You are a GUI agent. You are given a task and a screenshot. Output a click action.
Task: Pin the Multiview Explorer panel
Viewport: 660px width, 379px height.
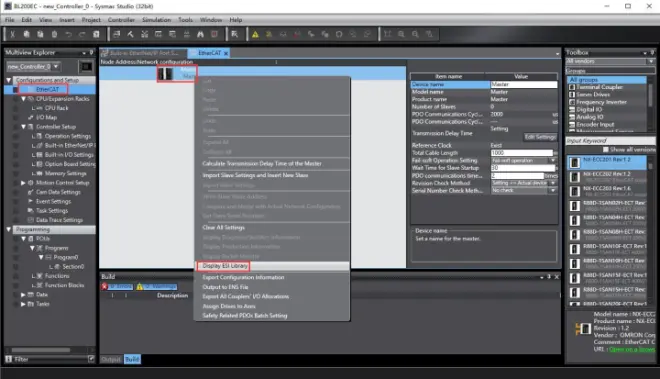coord(91,53)
